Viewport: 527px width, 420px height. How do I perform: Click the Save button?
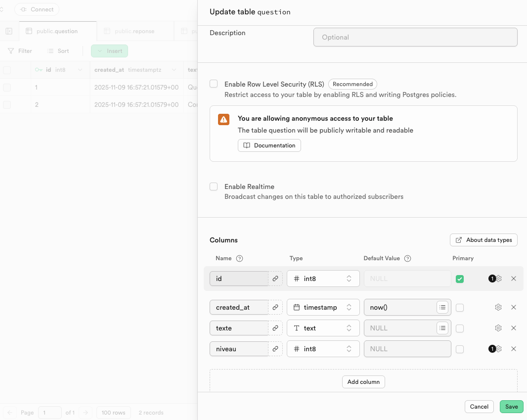point(511,407)
